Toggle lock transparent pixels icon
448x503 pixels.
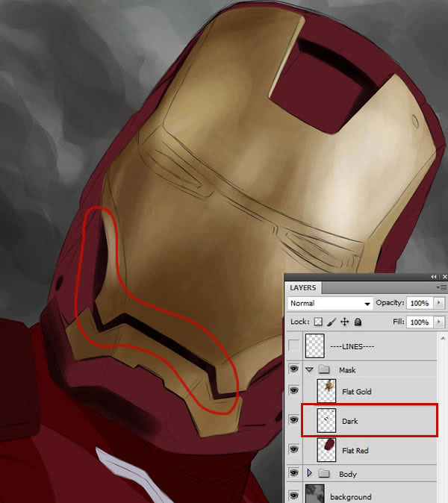pyautogui.click(x=318, y=322)
